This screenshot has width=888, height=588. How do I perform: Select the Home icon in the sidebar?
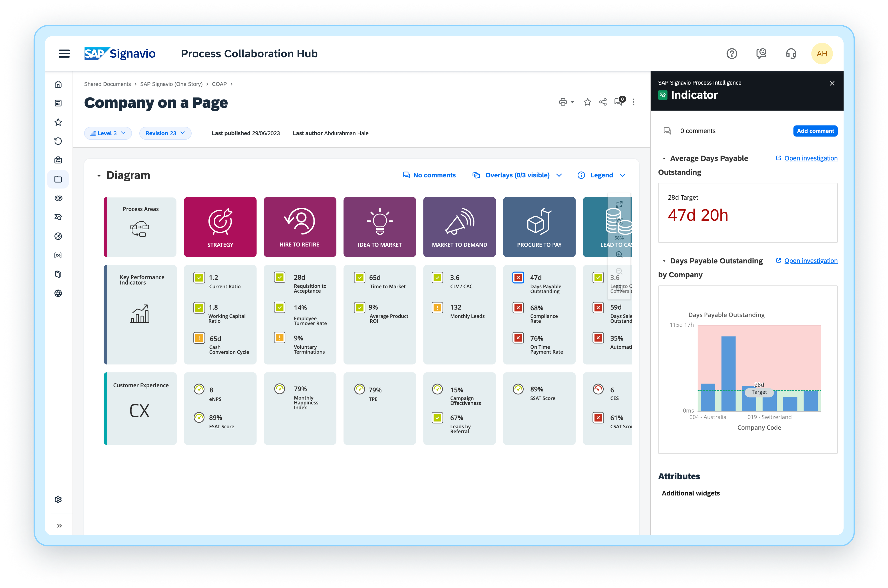coord(58,84)
